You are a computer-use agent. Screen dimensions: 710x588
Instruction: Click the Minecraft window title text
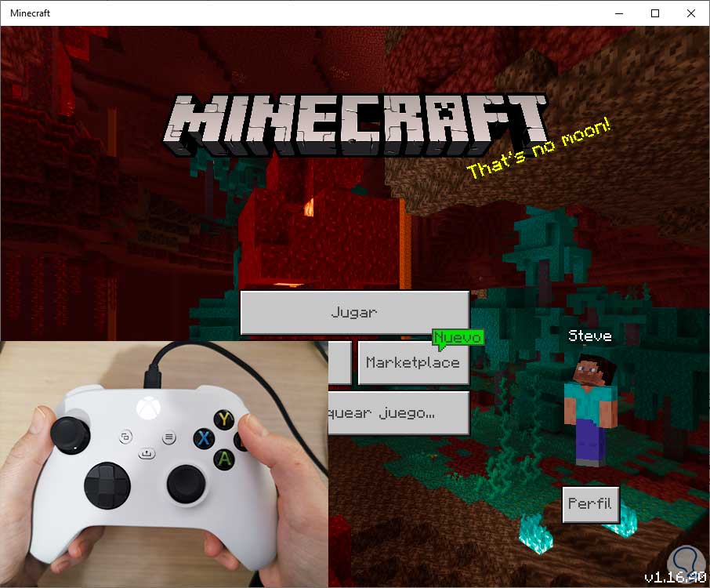(30, 13)
